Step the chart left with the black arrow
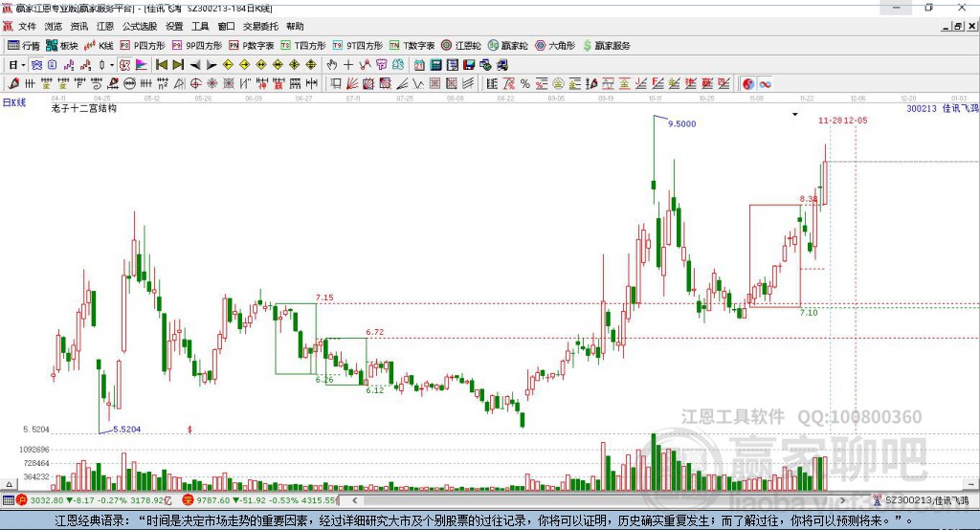980x530 pixels. tap(195, 65)
